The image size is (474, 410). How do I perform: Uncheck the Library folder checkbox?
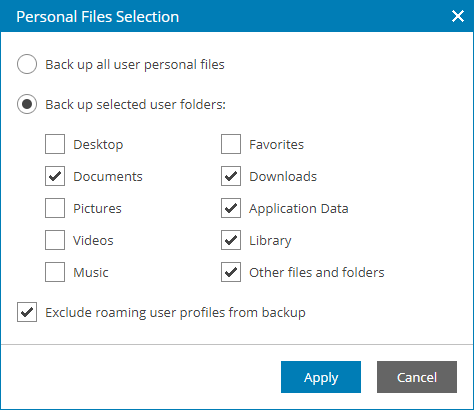pyautogui.click(x=231, y=240)
